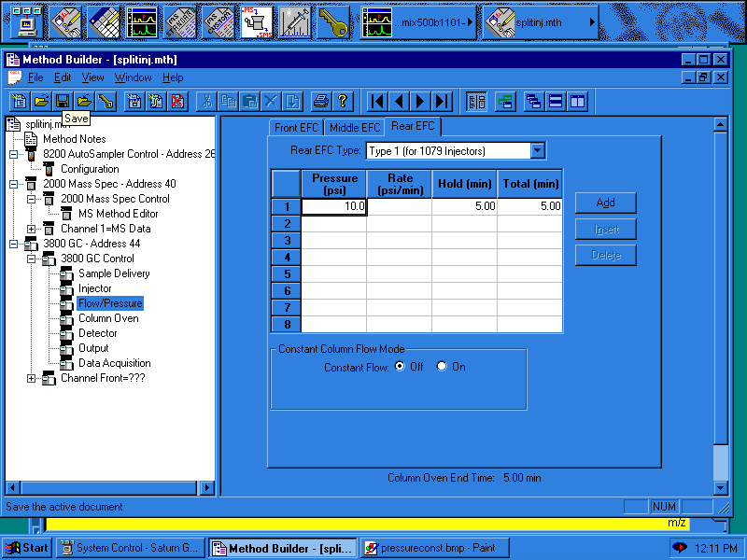
Task: Select Injector in the method tree
Action: tap(95, 288)
